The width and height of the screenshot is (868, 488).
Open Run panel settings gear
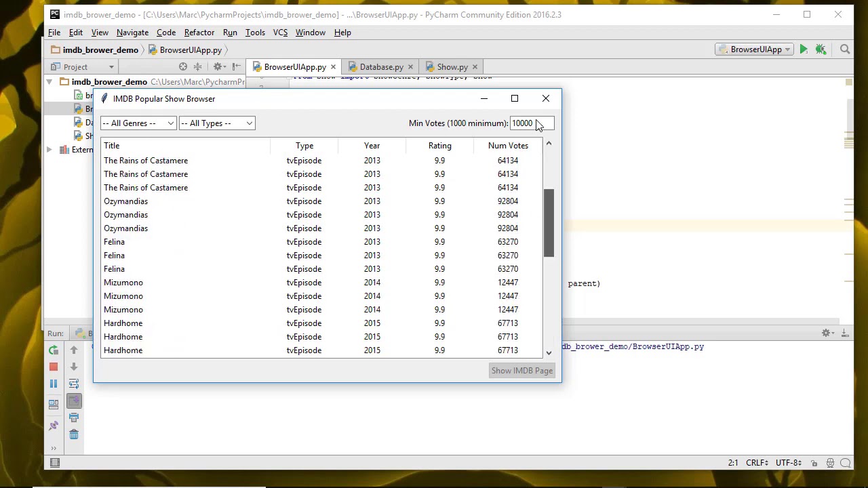(827, 333)
